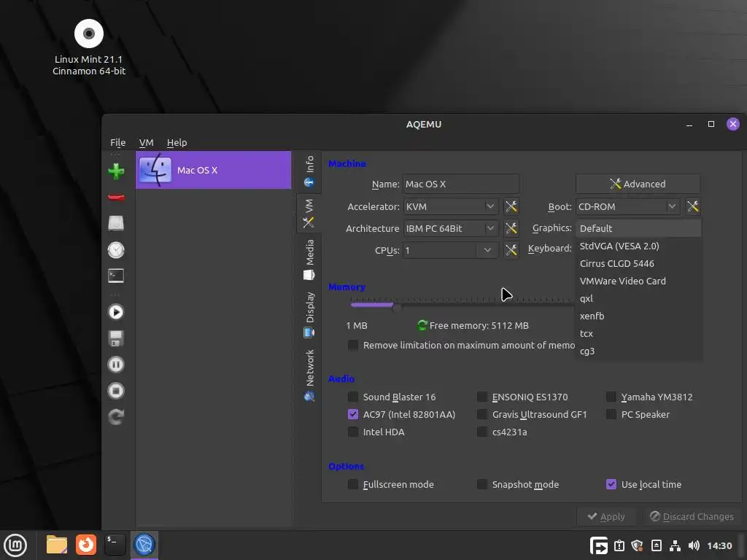
Task: Click the tools icon next to CPUs
Action: (x=511, y=250)
